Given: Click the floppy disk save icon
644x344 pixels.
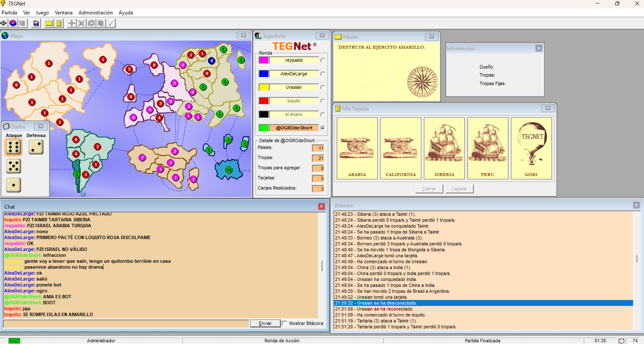Looking at the screenshot, I should [36, 23].
